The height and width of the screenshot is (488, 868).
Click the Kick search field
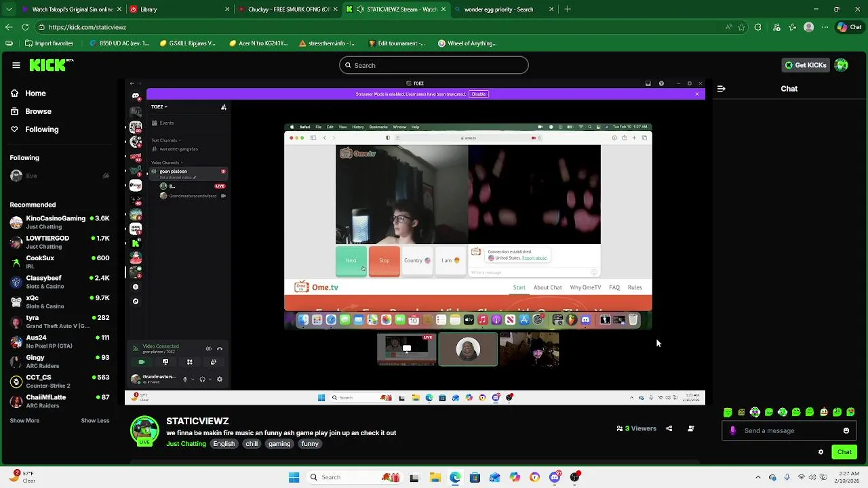(434, 65)
